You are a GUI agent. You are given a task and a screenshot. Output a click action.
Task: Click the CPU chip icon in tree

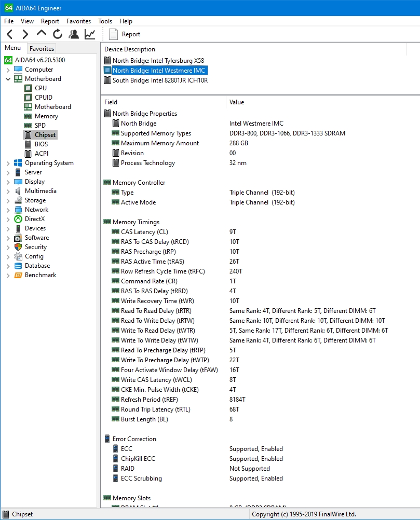pyautogui.click(x=28, y=88)
